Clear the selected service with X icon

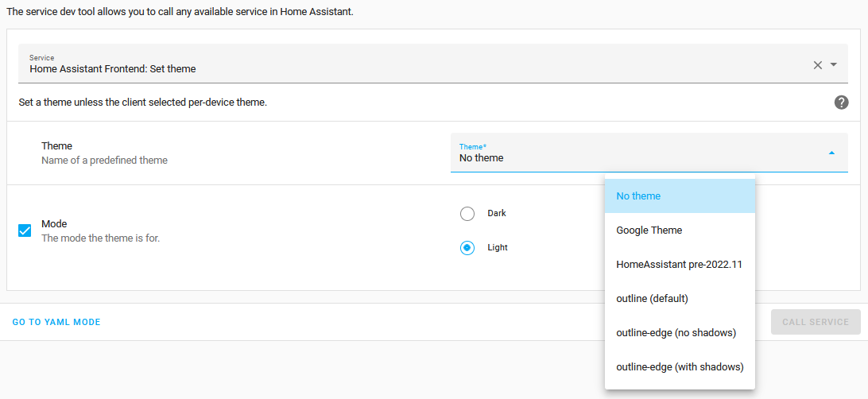pyautogui.click(x=817, y=65)
